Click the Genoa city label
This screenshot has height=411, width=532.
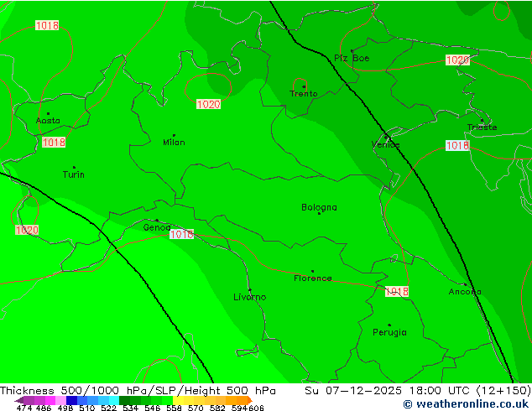pos(156,227)
